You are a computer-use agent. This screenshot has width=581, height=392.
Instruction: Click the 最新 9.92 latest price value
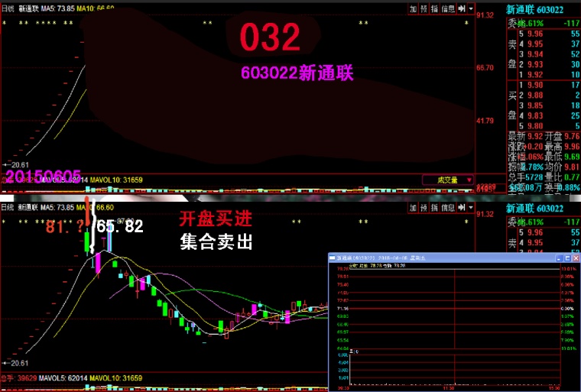[534, 136]
